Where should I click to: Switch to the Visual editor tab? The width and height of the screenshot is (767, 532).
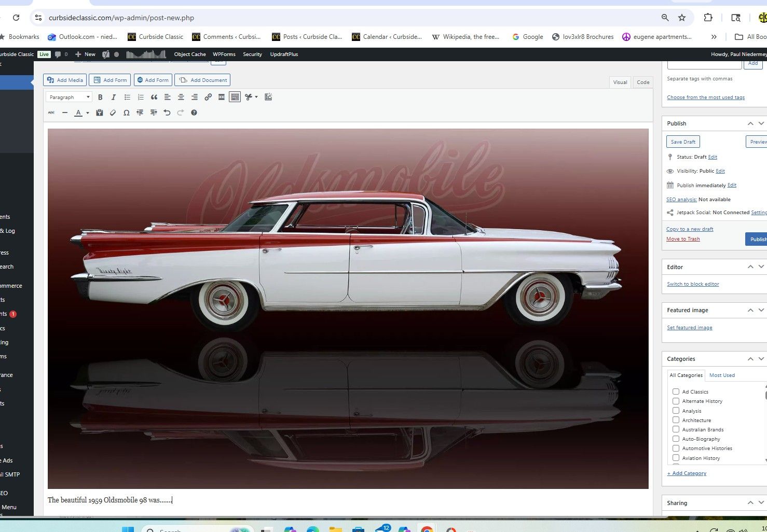[620, 82]
